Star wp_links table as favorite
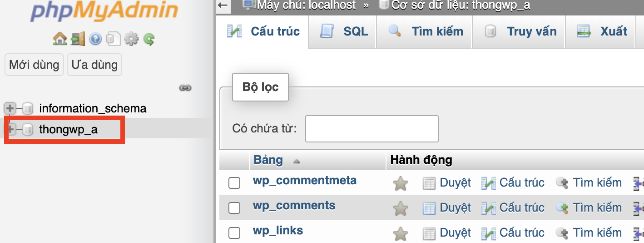Image resolution: width=644 pixels, height=243 pixels. point(400,233)
